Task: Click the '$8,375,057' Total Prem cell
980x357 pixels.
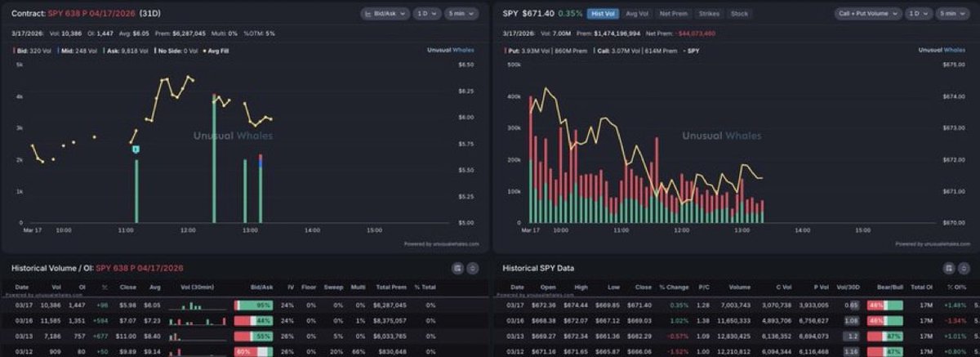Action: pos(390,320)
